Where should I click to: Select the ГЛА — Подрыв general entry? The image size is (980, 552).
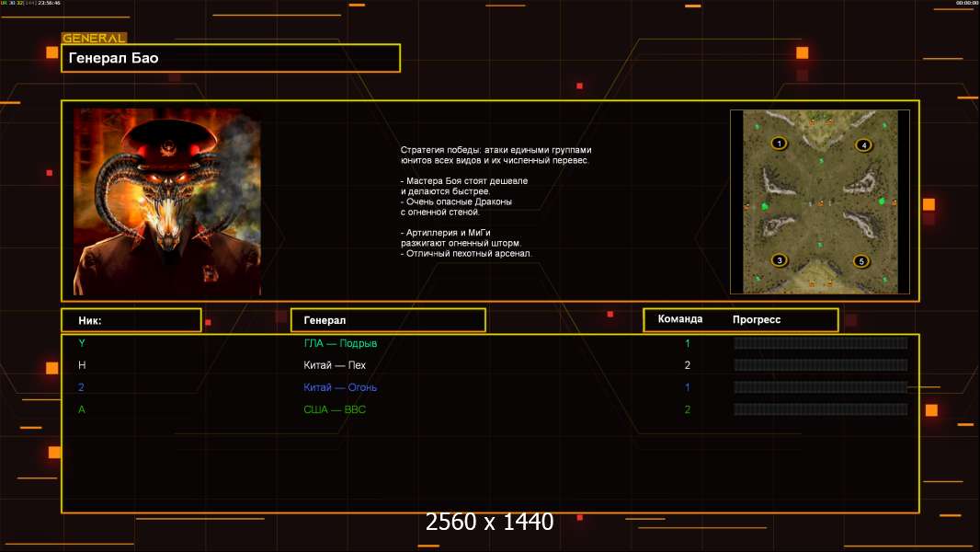tap(341, 343)
